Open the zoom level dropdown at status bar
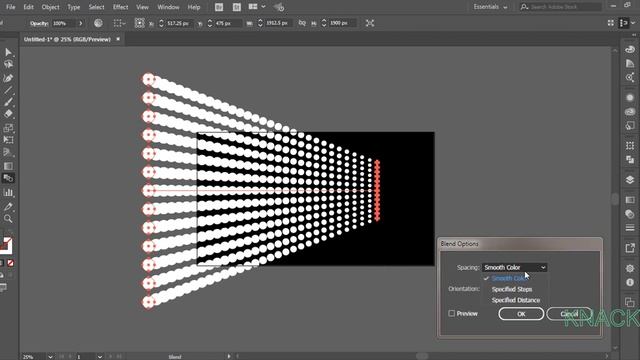The height and width of the screenshot is (360, 640). tap(50, 357)
